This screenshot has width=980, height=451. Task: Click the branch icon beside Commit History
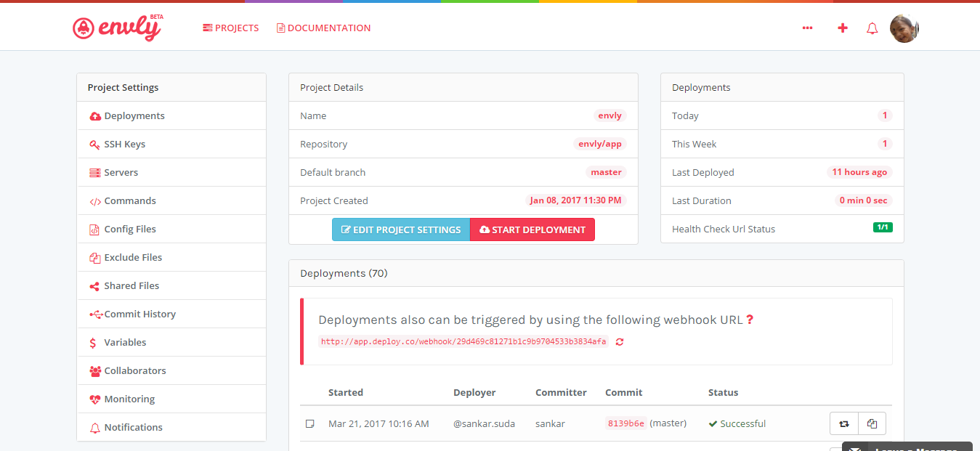point(96,314)
